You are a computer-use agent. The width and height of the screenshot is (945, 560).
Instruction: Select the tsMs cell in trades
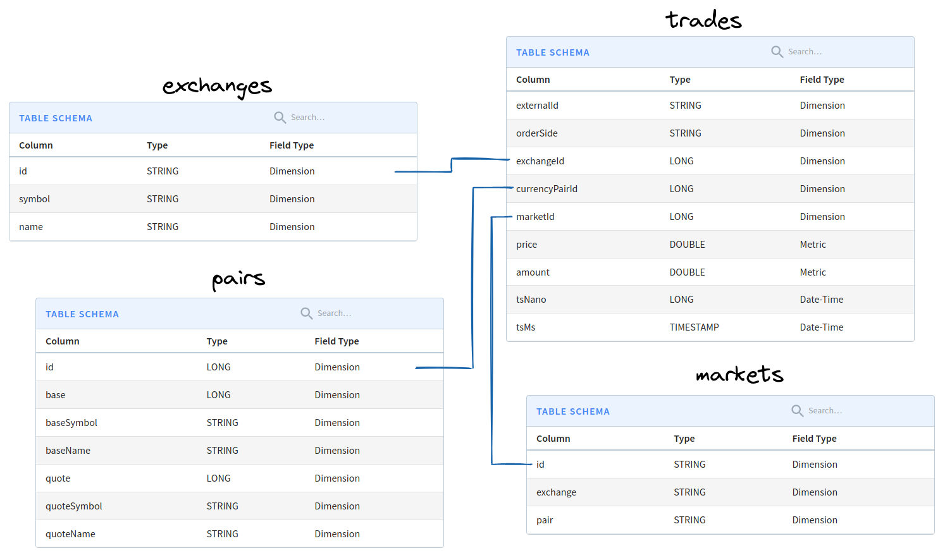pos(526,327)
